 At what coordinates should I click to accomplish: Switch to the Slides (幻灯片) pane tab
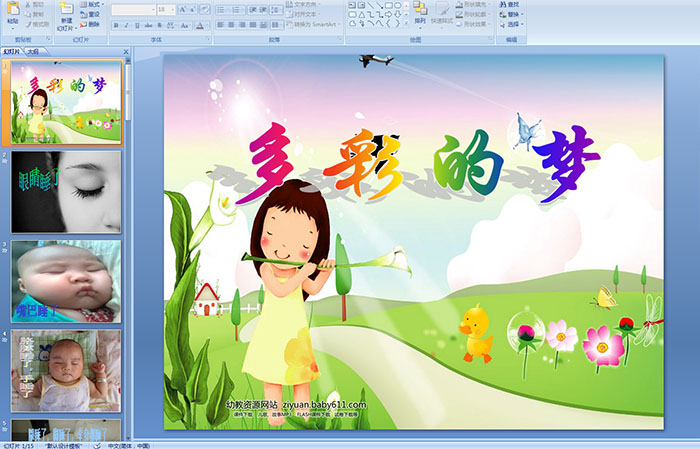pos(12,52)
